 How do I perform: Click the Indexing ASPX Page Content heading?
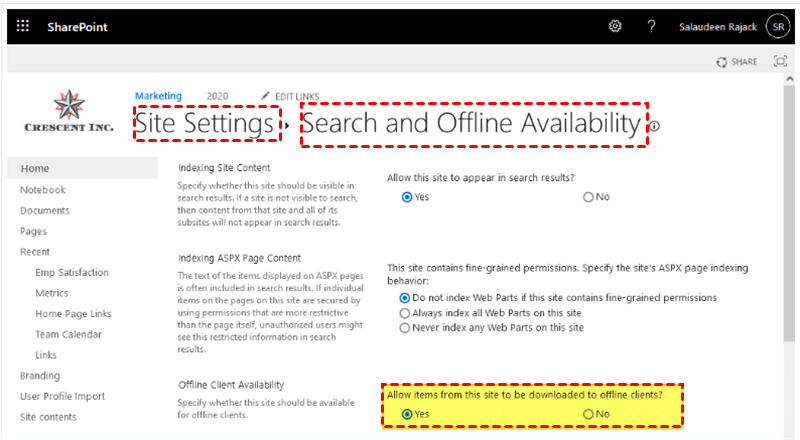pyautogui.click(x=239, y=258)
